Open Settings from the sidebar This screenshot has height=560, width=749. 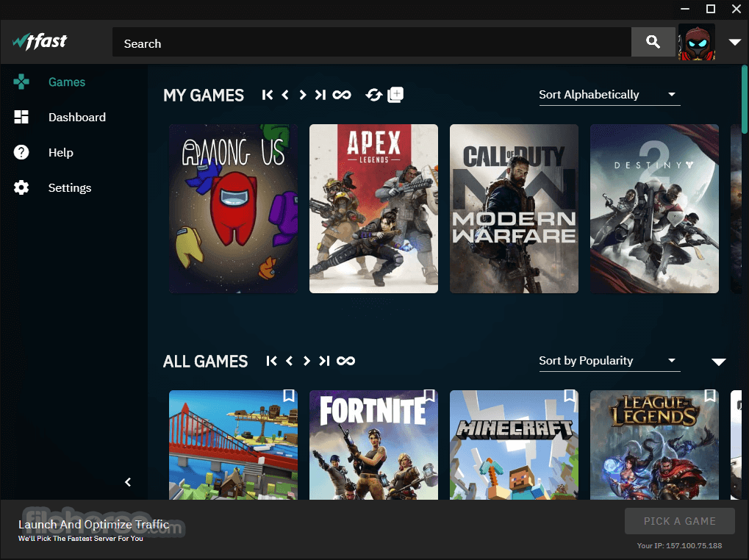(x=70, y=187)
